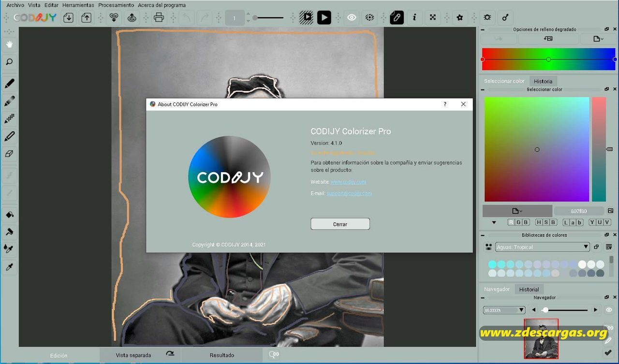Click the Cerrar button in About dialog
Screen dimensions: 619x364
[x=340, y=224]
